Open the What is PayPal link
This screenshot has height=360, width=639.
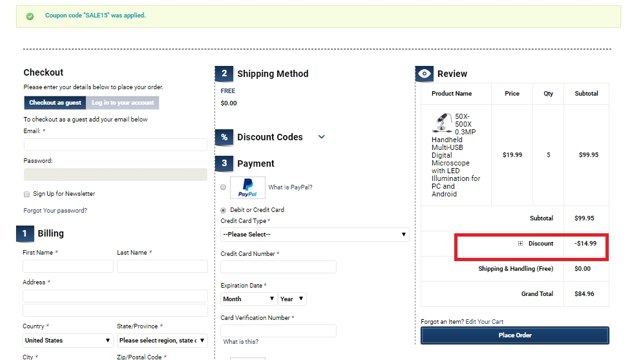(290, 188)
